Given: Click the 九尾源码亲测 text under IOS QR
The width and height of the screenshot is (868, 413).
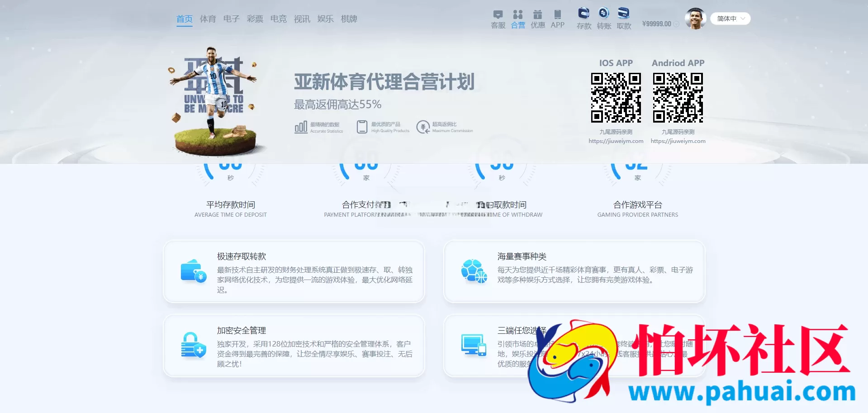Looking at the screenshot, I should [616, 132].
